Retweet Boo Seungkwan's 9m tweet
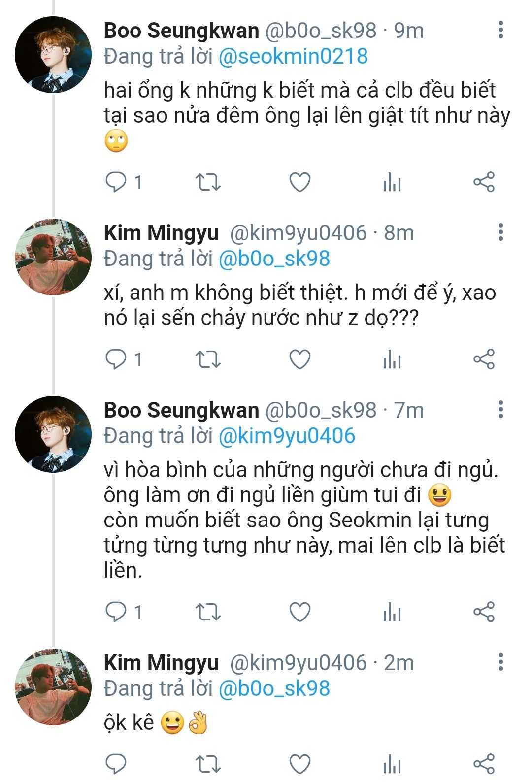This screenshot has height=782, width=532. tap(208, 183)
